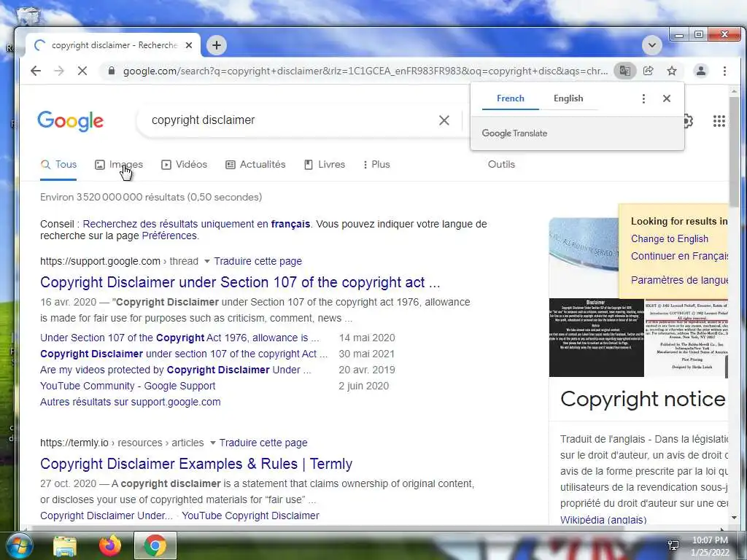The width and height of the screenshot is (747, 560).
Task: Open 'Are my videos protected' sublink
Action: pyautogui.click(x=175, y=370)
